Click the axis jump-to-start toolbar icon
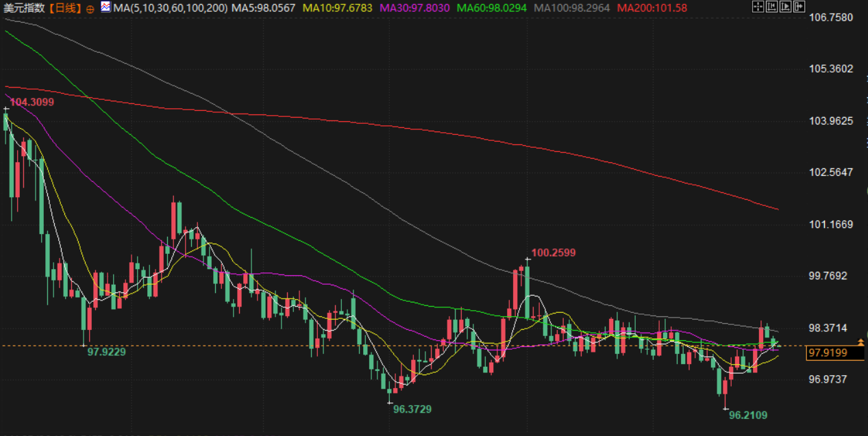 click(771, 7)
